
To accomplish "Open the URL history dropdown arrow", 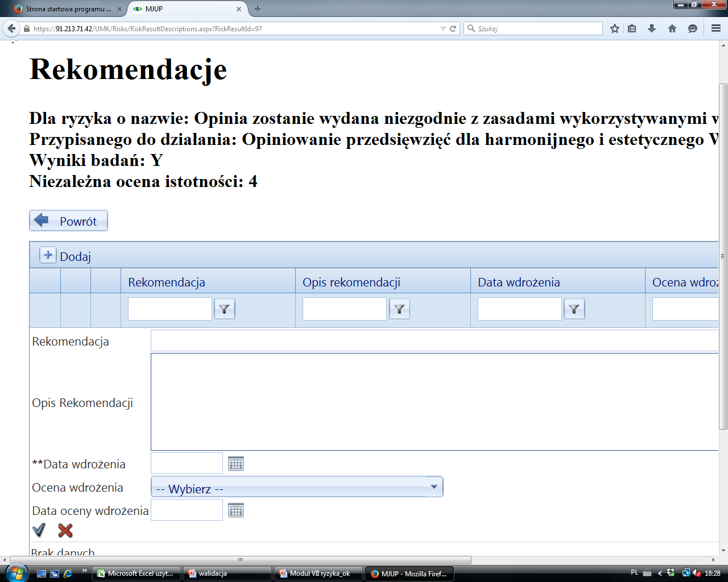I will (x=443, y=28).
